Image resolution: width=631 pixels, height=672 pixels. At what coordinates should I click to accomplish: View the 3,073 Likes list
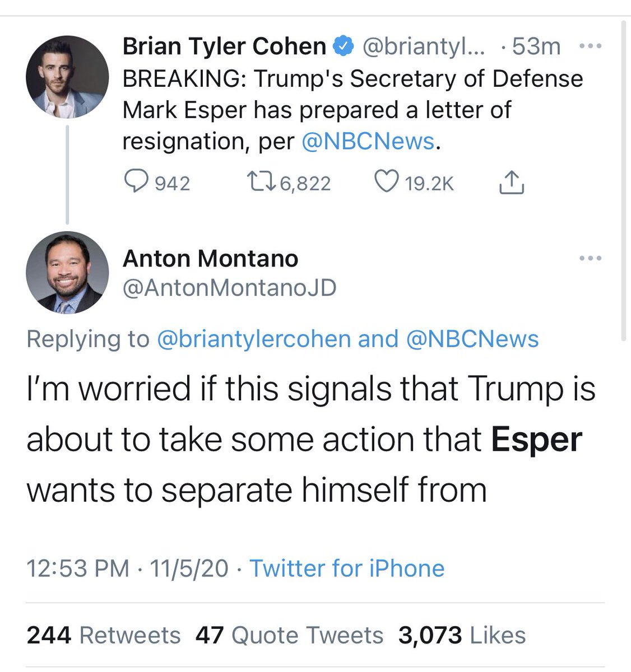click(462, 635)
